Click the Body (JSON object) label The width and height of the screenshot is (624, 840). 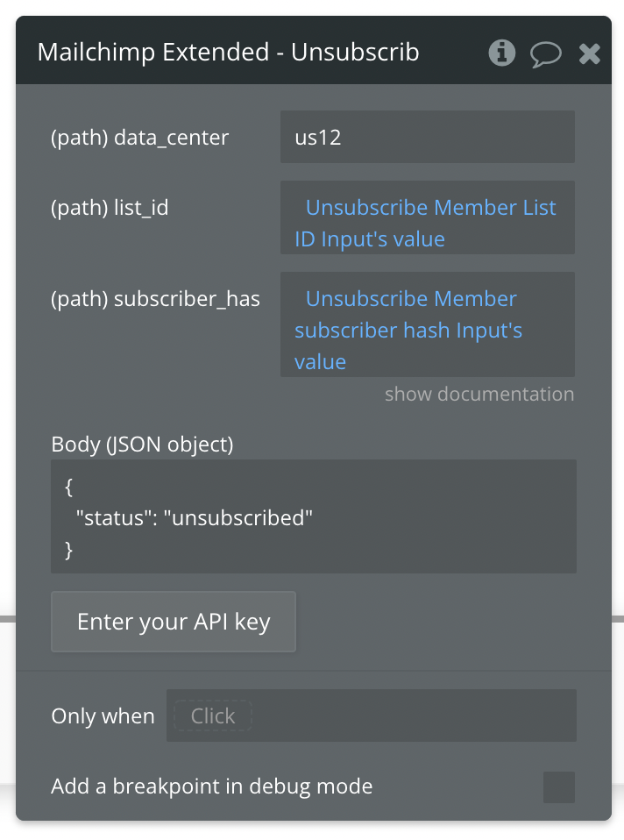143,445
